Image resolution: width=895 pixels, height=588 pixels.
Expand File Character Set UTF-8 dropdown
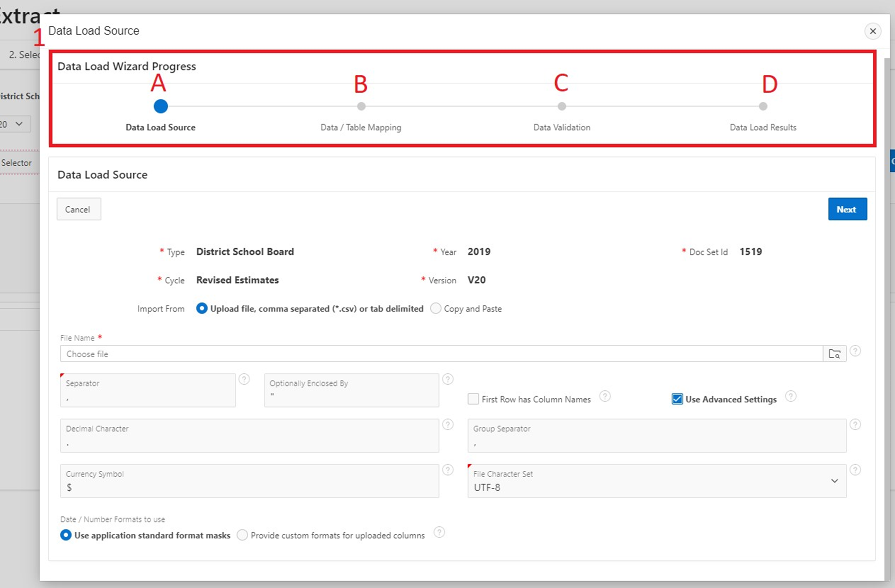(x=834, y=481)
